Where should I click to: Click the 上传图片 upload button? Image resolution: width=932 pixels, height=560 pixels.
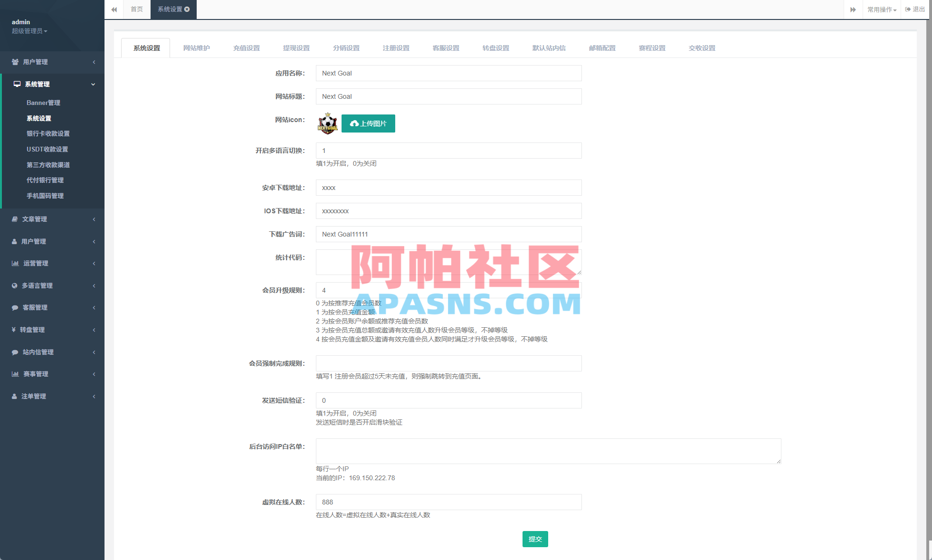(x=368, y=123)
